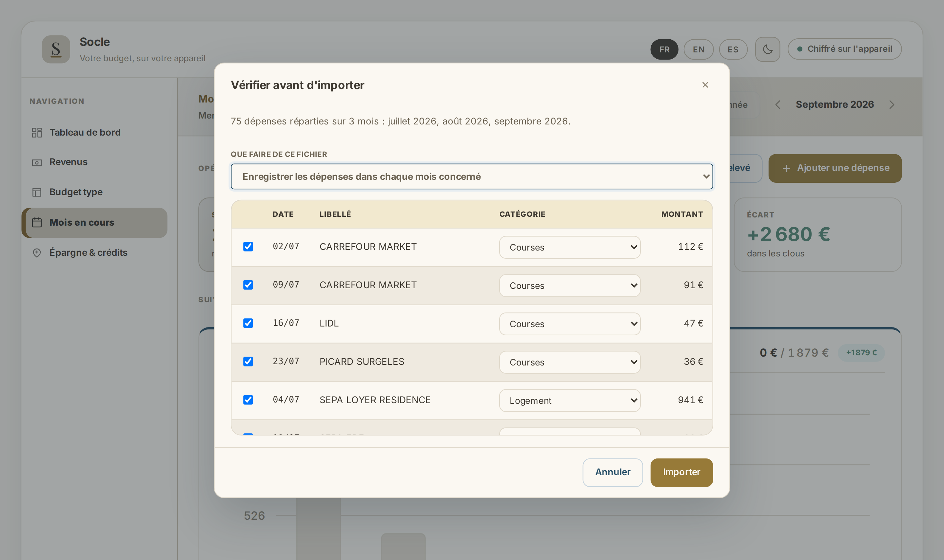
Task: Click the Budget type layout icon
Action: tap(37, 192)
